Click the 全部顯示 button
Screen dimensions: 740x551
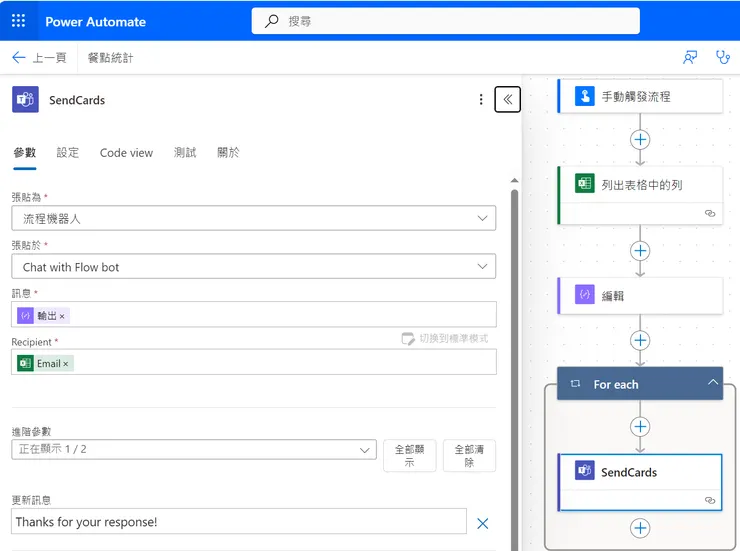point(410,455)
